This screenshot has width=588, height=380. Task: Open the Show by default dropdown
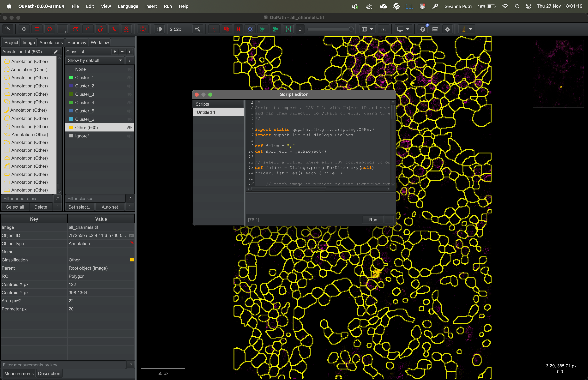tap(95, 60)
